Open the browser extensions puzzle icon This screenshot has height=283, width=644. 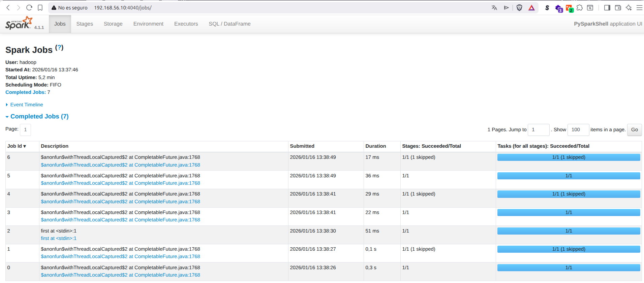580,8
